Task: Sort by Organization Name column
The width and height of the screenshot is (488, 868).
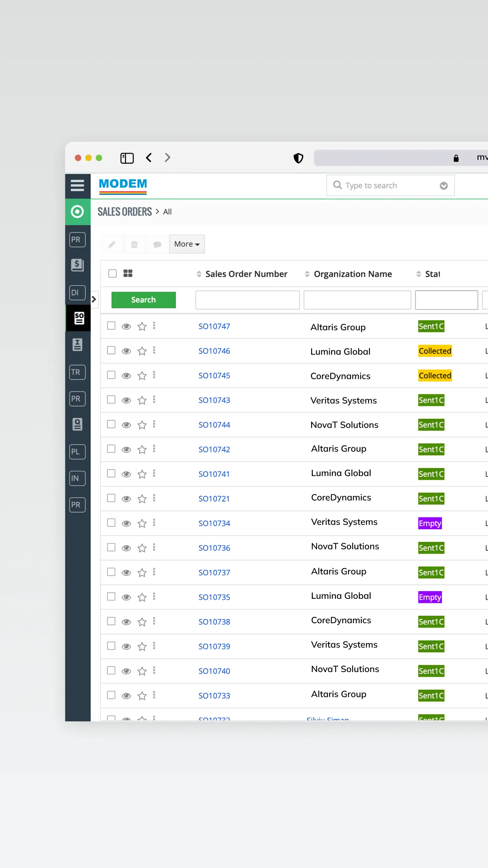Action: [x=352, y=274]
